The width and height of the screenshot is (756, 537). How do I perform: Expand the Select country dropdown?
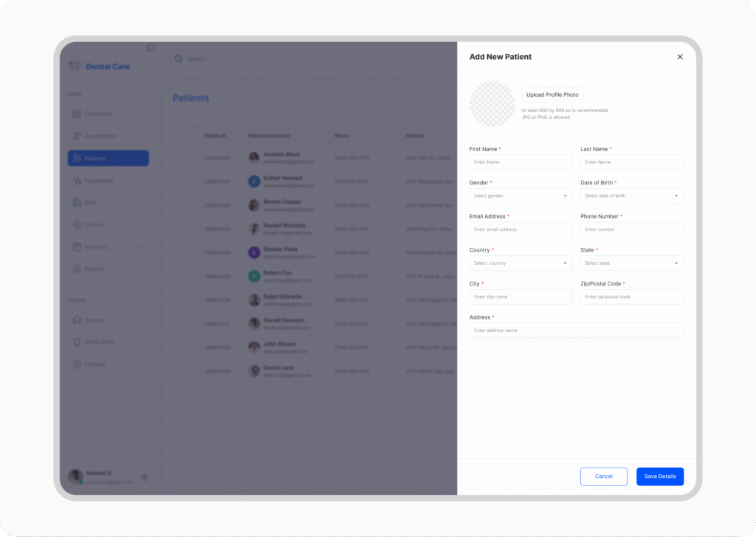click(x=520, y=263)
